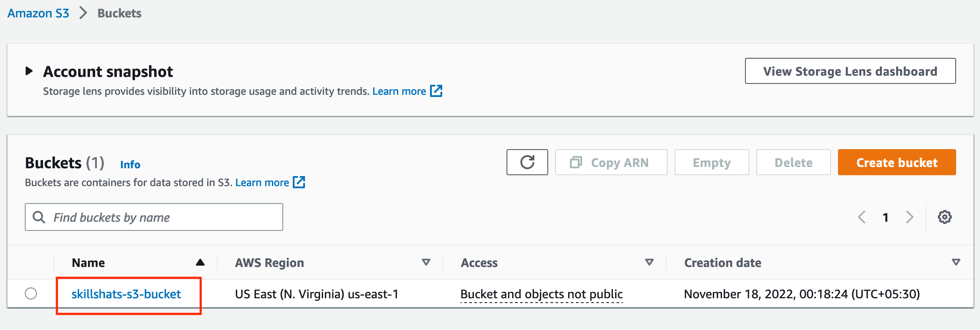
Task: Click external link icon after Buckets Learn more
Action: 299,182
